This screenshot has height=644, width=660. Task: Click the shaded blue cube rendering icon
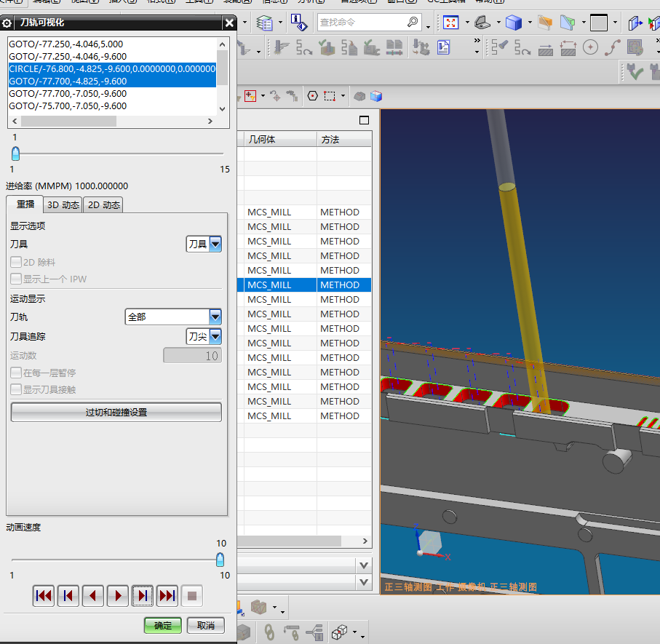coord(514,23)
